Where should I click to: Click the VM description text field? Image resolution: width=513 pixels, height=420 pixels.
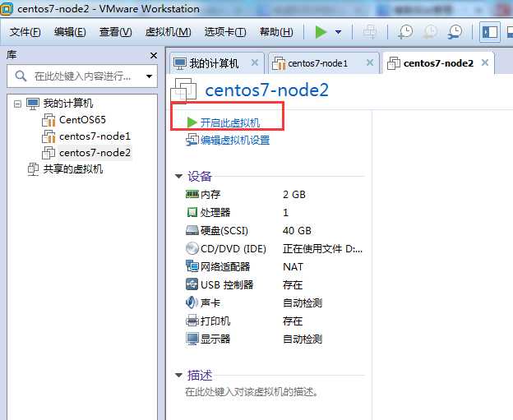(252, 391)
